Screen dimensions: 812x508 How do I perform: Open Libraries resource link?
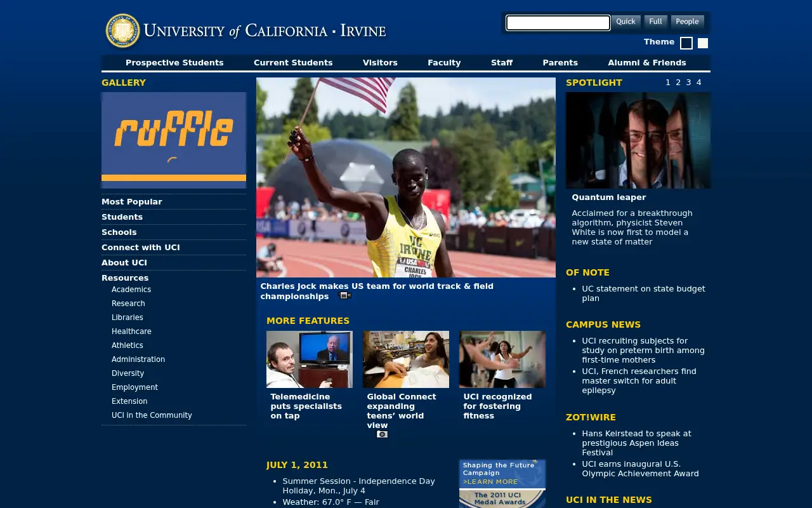[x=128, y=317]
